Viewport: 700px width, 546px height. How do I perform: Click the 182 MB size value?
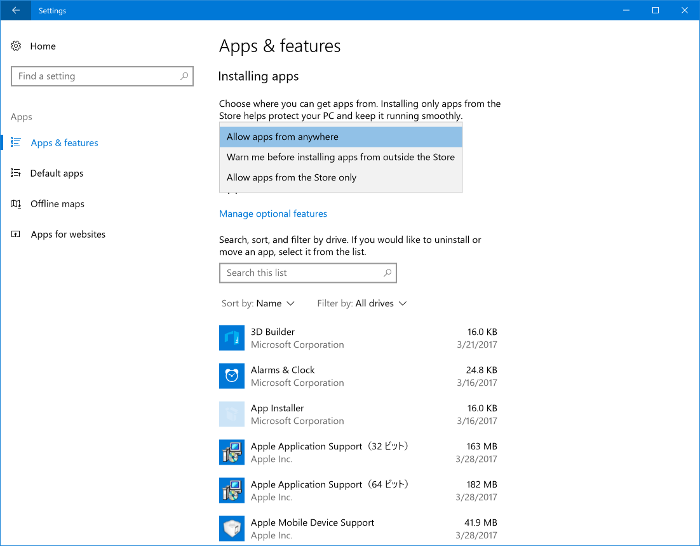pos(482,484)
